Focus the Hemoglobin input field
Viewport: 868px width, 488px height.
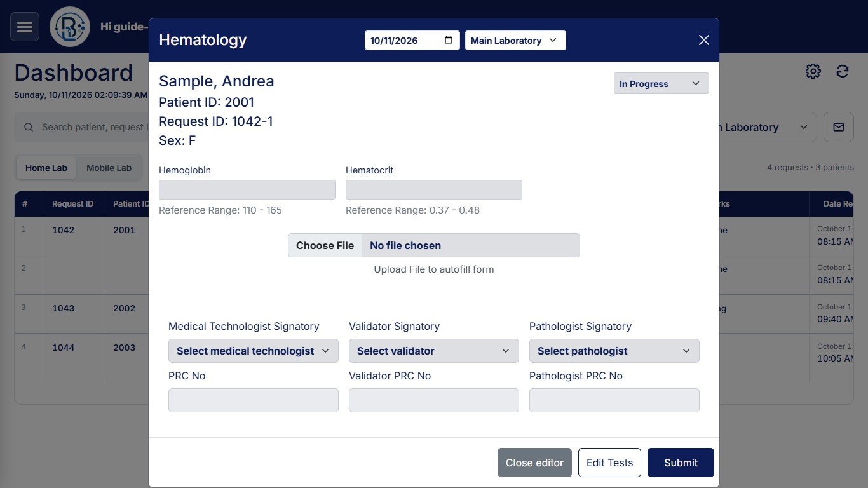pos(247,189)
